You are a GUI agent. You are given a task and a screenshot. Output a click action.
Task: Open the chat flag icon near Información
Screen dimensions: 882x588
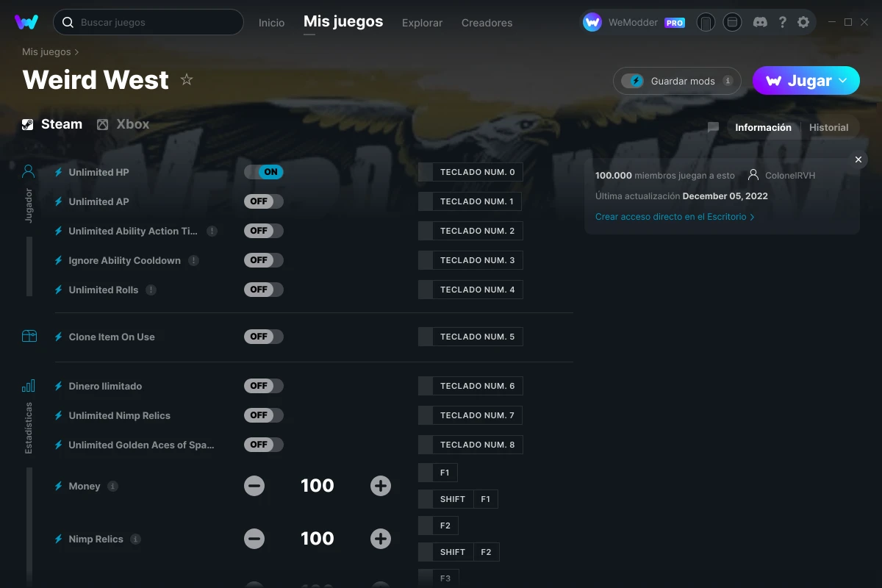pyautogui.click(x=713, y=127)
